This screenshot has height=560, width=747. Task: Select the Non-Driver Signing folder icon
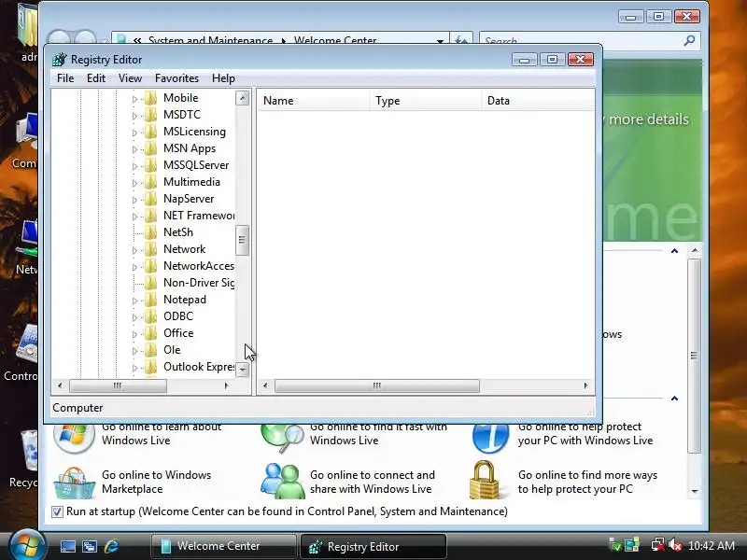150,283
